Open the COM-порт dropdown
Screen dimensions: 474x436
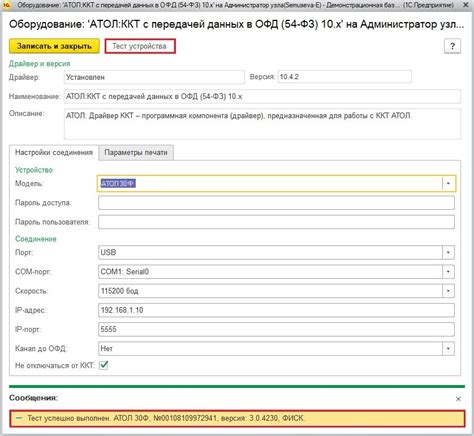[x=448, y=272]
